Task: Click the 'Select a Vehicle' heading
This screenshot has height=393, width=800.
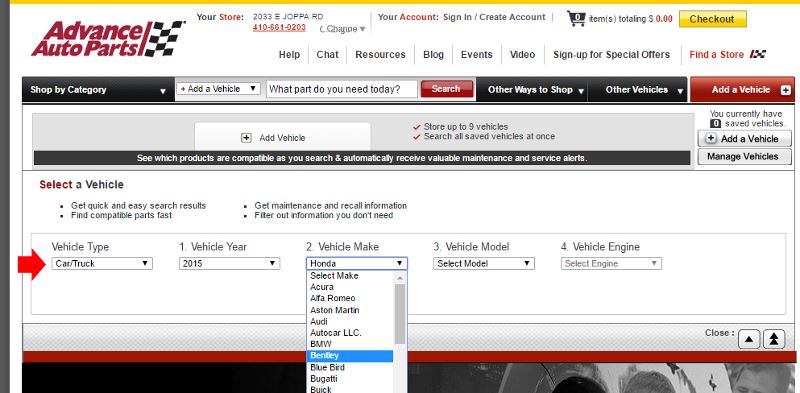Action: [81, 185]
